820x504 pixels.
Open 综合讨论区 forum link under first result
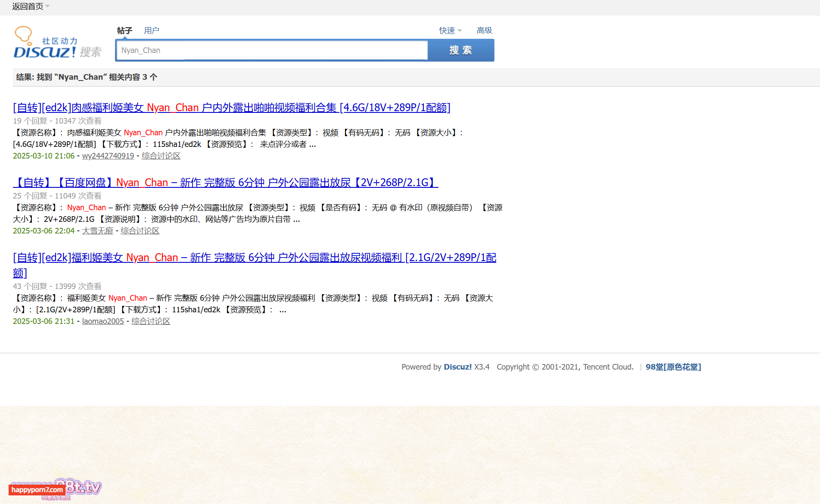(x=161, y=156)
